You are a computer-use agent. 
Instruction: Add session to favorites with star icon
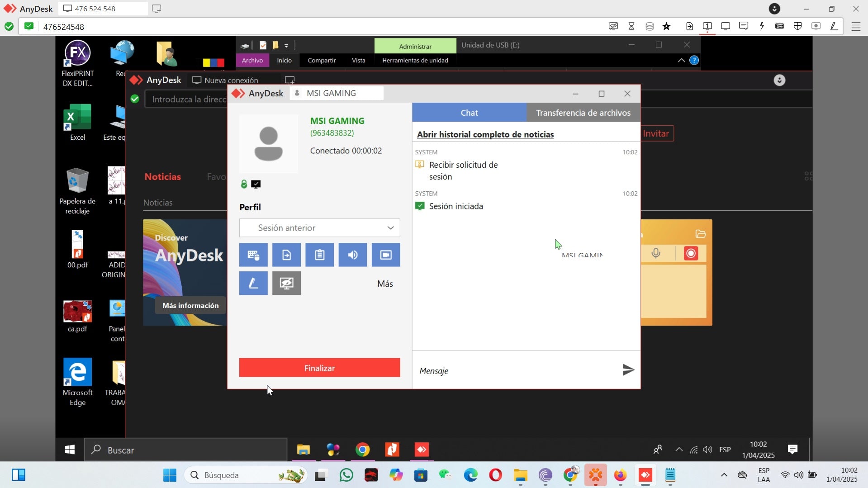click(x=667, y=26)
